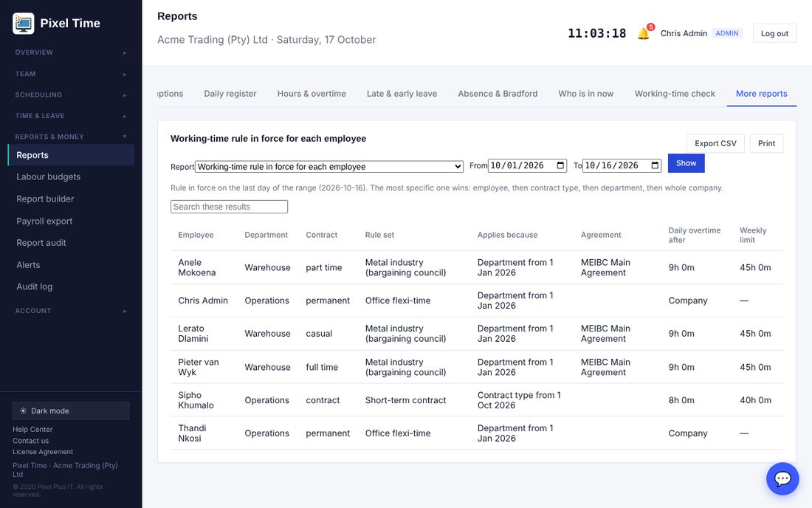Viewport: 812px width, 508px height.
Task: Click the Print button
Action: [x=766, y=143]
